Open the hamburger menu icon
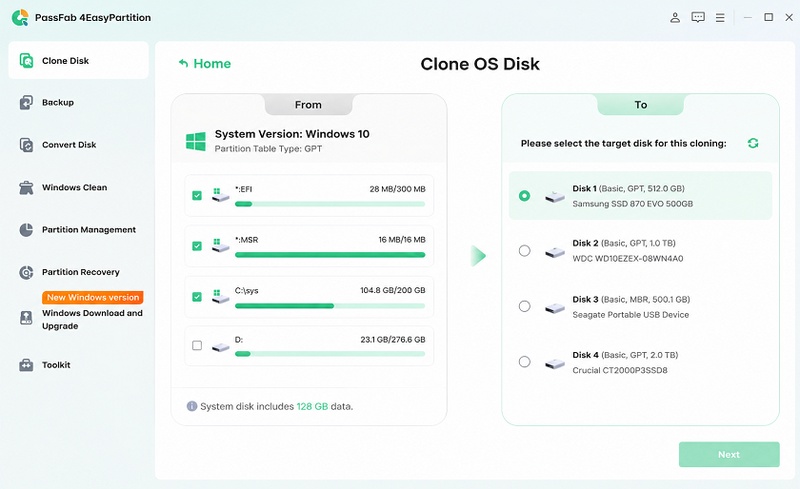This screenshot has height=489, width=800. tap(720, 18)
